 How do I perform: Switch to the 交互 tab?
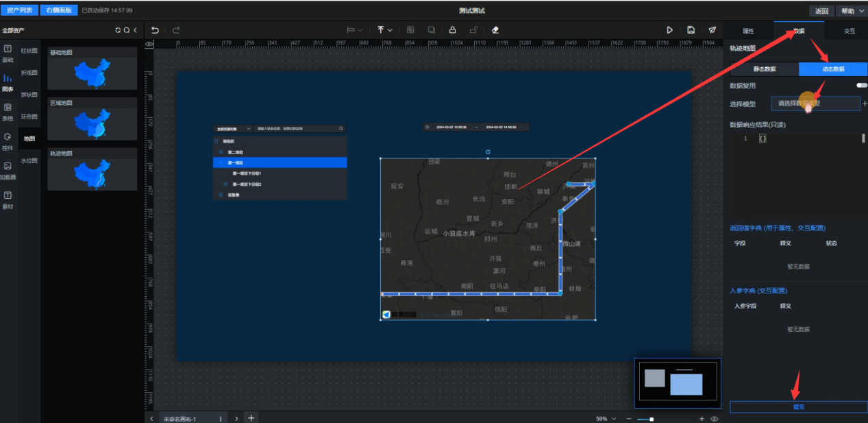click(x=849, y=31)
